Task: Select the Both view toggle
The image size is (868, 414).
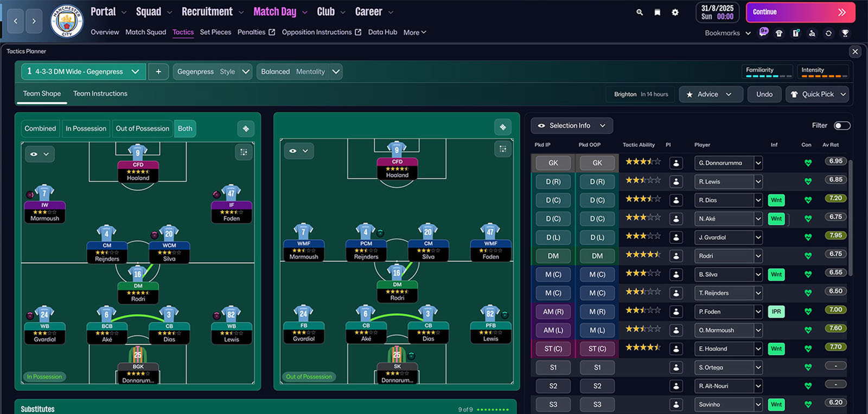Action: pos(185,128)
